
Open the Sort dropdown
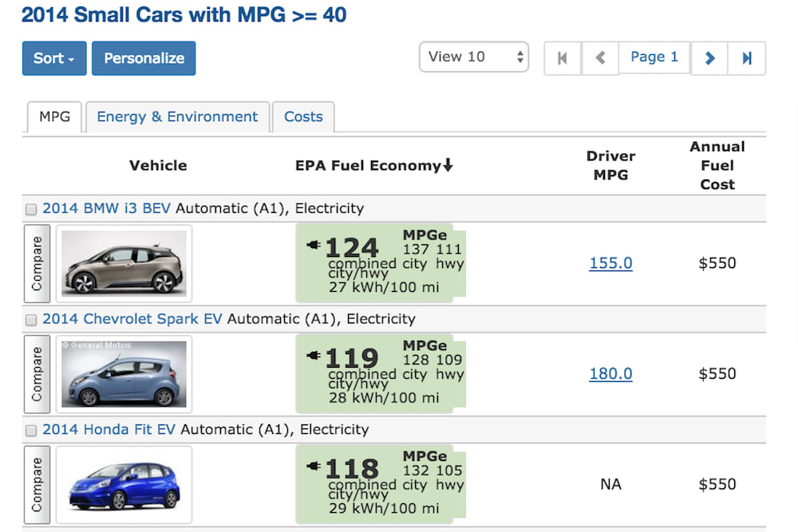54,58
